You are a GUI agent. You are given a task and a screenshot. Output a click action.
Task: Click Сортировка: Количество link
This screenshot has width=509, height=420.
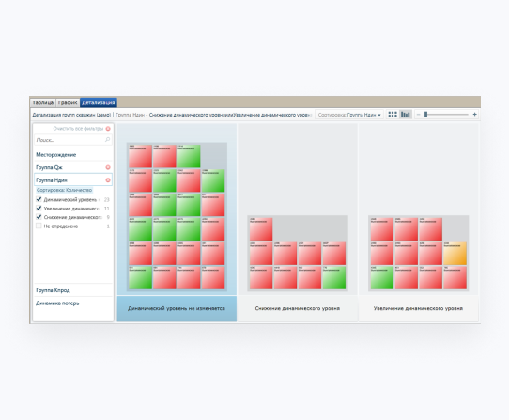pos(64,190)
